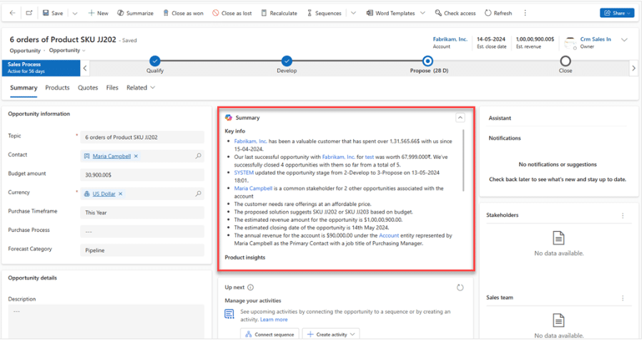The width and height of the screenshot is (644, 340).
Task: Open Forecast Category dropdown showing Pipeline
Action: pos(142,251)
